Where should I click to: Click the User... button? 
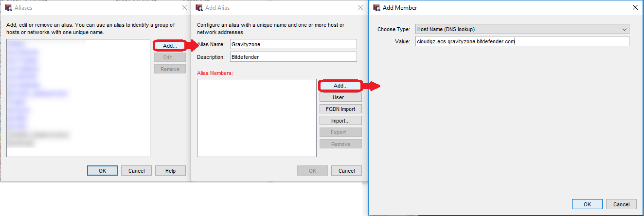tap(340, 97)
